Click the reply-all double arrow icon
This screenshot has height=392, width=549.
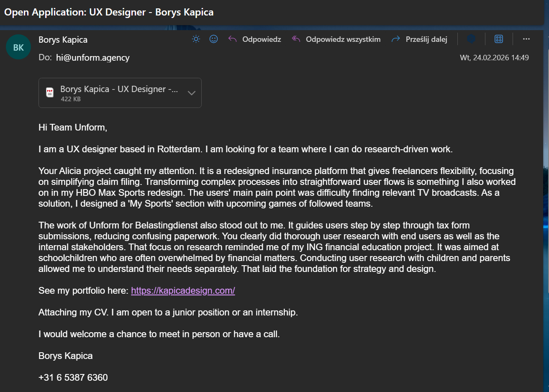[296, 39]
